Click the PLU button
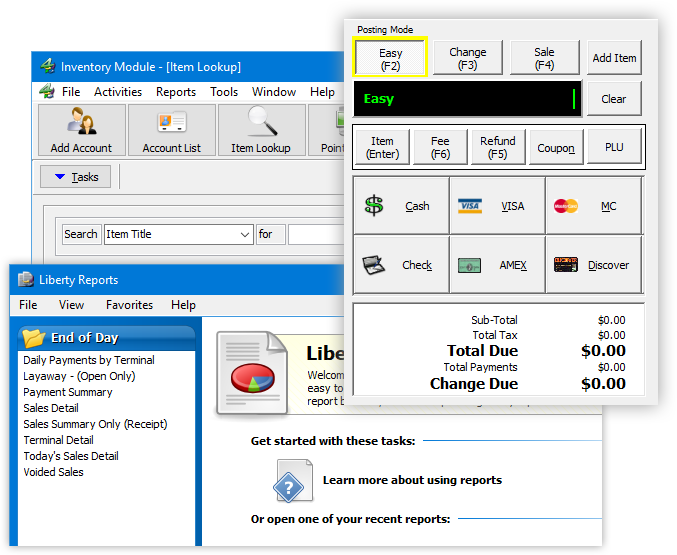The width and height of the screenshot is (677, 555). 614,147
